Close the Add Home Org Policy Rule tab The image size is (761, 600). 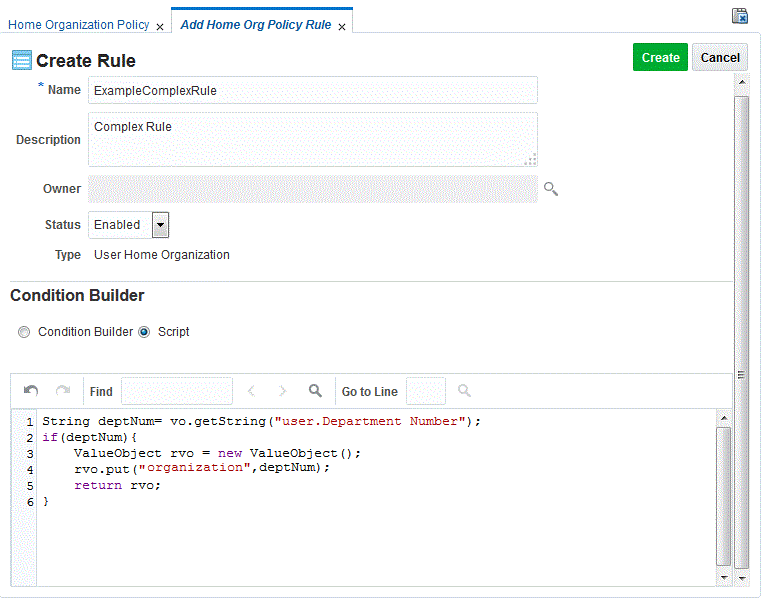(342, 27)
